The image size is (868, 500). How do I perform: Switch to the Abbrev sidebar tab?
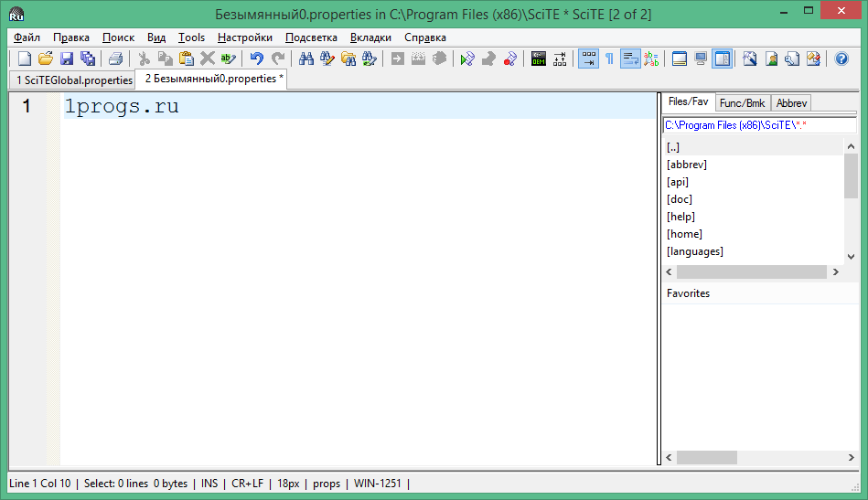pyautogui.click(x=791, y=103)
